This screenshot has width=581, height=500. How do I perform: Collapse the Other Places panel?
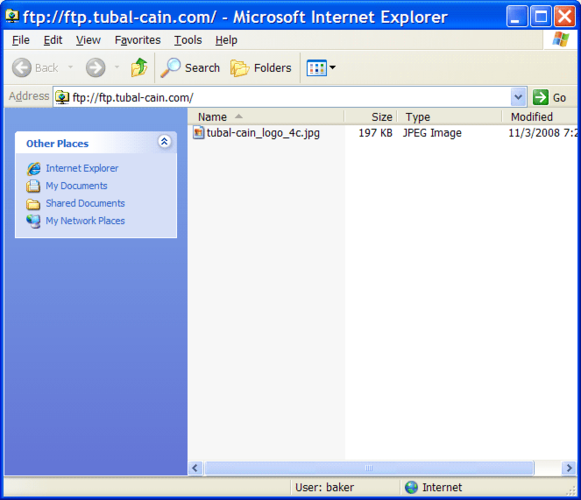point(164,141)
